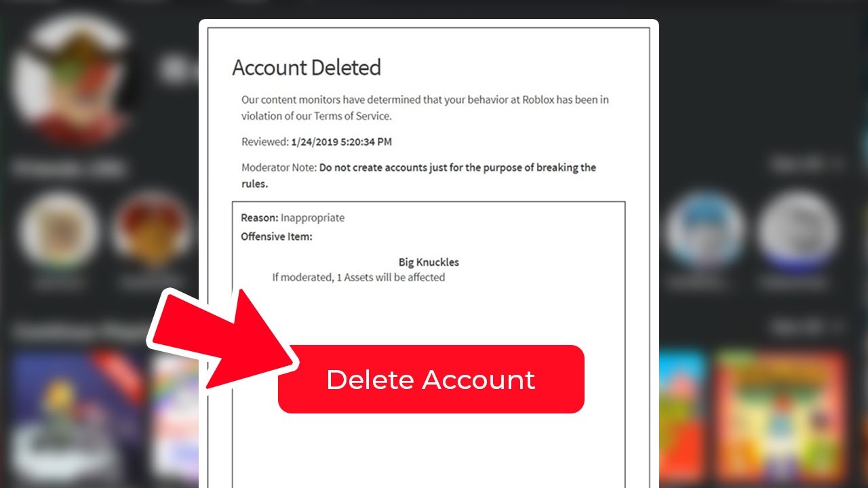
Task: Click the Account Deleted heading
Action: pyautogui.click(x=307, y=67)
